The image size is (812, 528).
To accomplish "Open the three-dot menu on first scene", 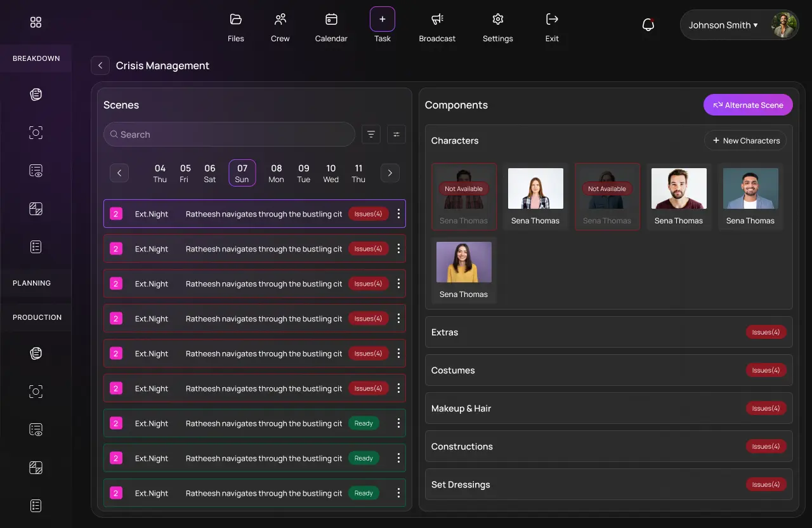I will (398, 213).
